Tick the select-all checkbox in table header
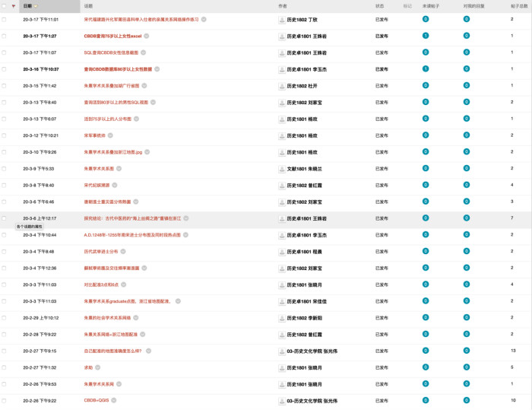 point(4,5)
